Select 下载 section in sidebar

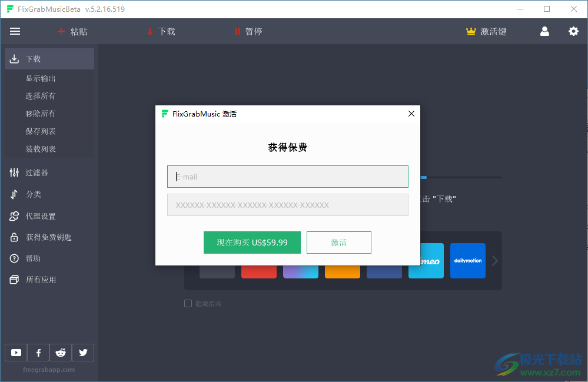click(x=49, y=59)
